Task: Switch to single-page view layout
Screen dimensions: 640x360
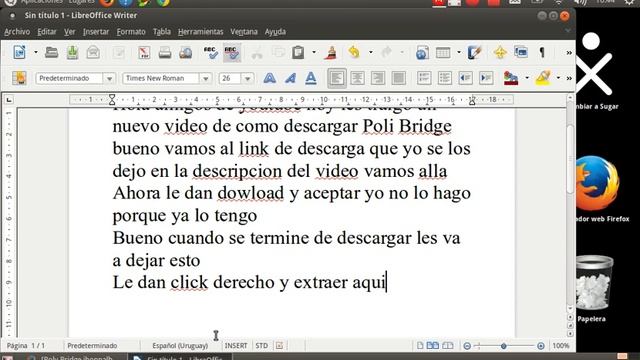Action: point(420,345)
